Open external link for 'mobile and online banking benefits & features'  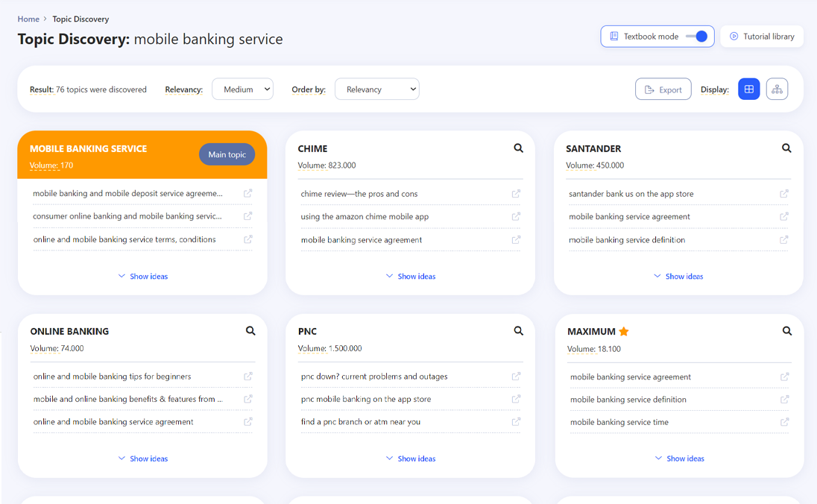[248, 399]
